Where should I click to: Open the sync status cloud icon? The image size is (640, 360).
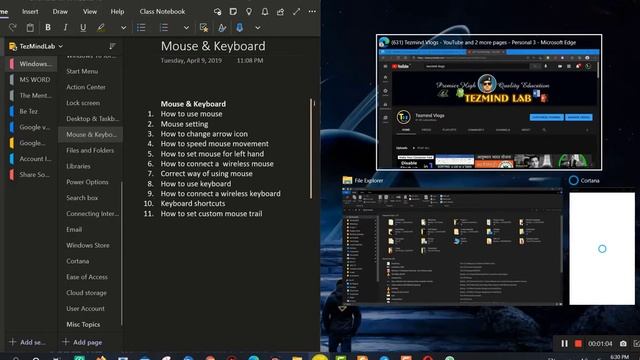point(217,11)
